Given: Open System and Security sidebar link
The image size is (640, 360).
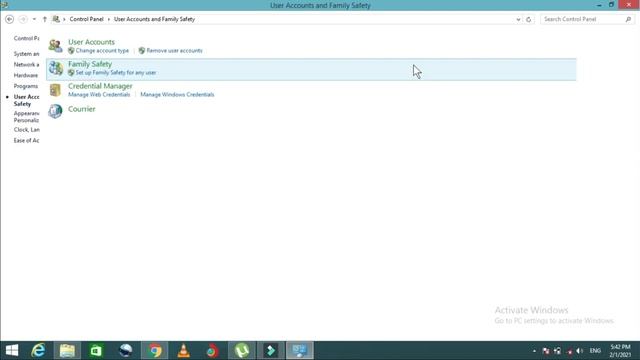Looking at the screenshot, I should click(27, 54).
